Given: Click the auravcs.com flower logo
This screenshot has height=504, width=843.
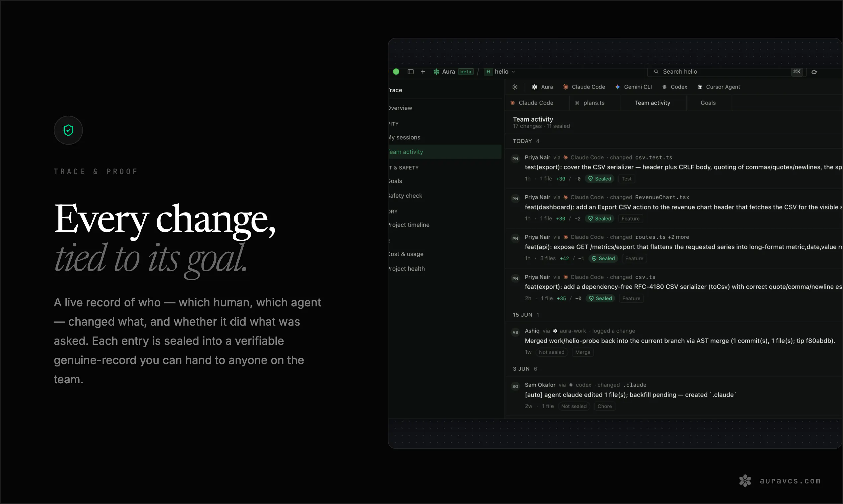Looking at the screenshot, I should (745, 481).
